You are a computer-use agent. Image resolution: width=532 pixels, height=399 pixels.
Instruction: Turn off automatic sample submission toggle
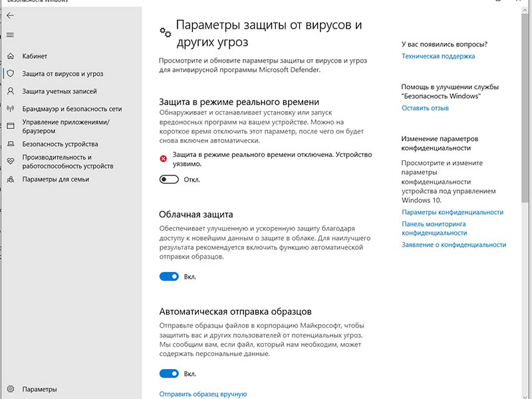click(169, 374)
